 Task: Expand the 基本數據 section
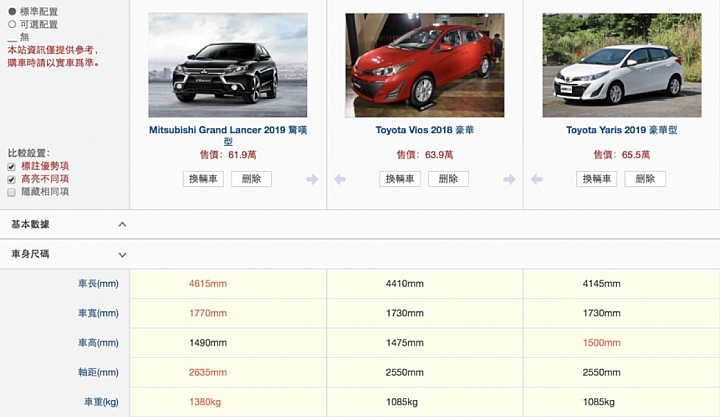(122, 224)
